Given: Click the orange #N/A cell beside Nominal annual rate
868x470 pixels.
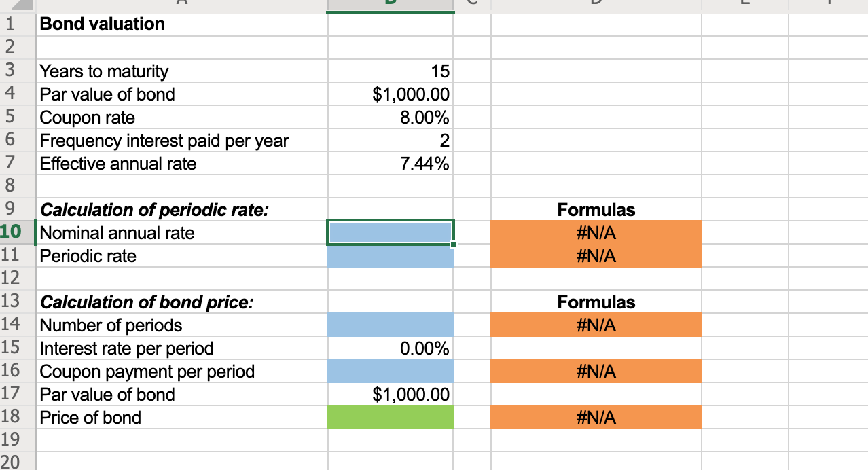Looking at the screenshot, I should click(596, 233).
